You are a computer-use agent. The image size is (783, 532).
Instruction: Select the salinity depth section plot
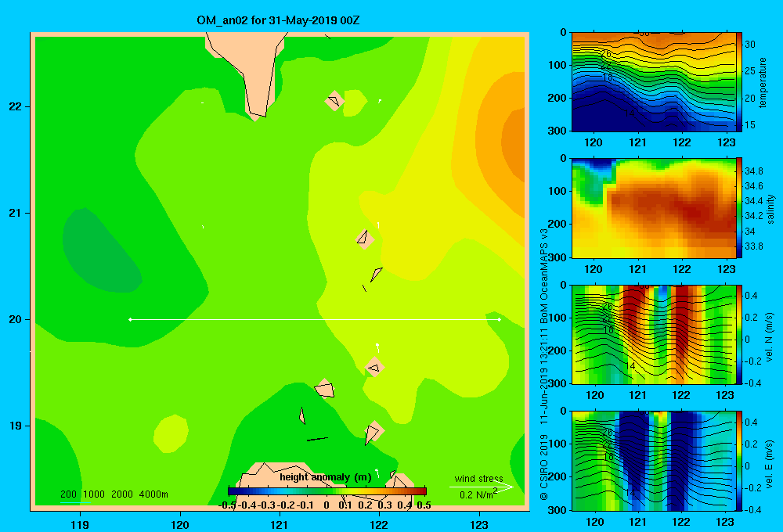point(654,208)
